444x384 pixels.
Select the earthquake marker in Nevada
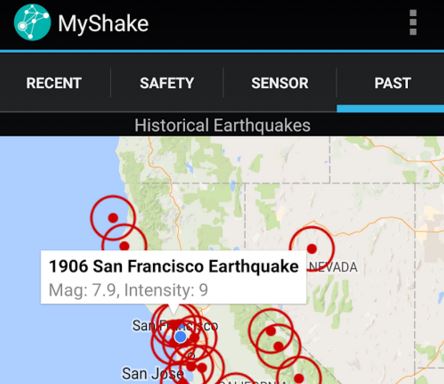312,249
